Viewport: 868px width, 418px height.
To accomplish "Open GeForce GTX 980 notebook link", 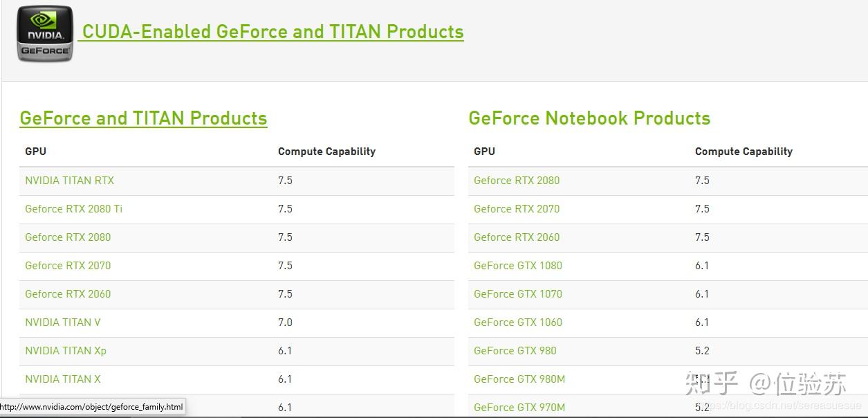I will point(515,351).
